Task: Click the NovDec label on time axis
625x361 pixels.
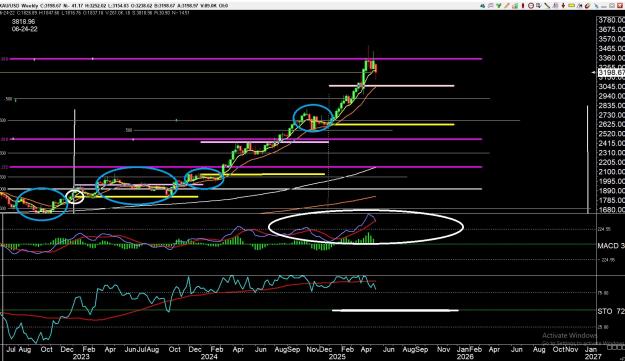Action: click(319, 349)
